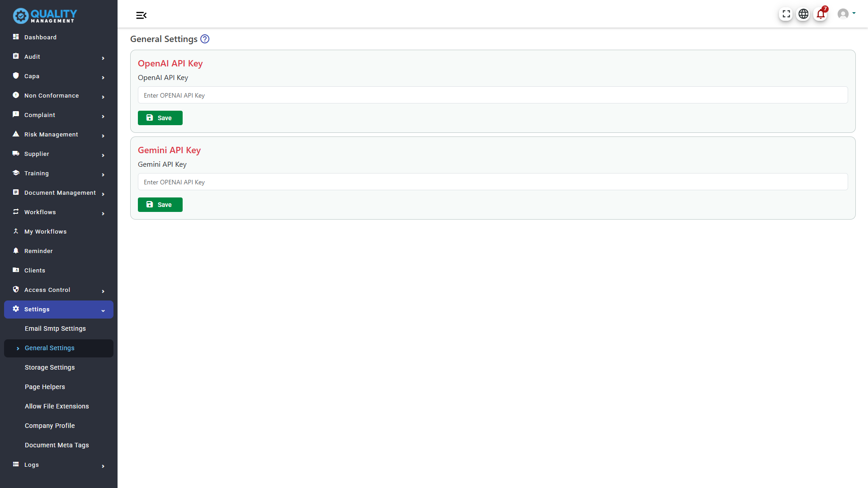Viewport: 868px width, 488px height.
Task: Expand the Audit submenu
Action: [103, 58]
